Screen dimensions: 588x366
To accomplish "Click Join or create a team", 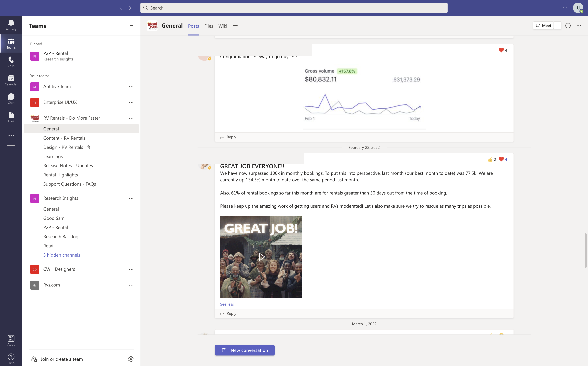I will point(57,359).
